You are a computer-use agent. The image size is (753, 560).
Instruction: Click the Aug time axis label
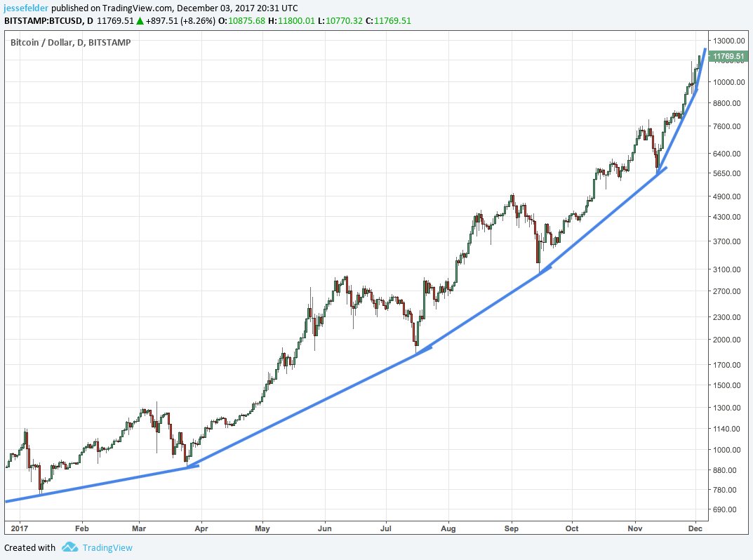coord(448,528)
